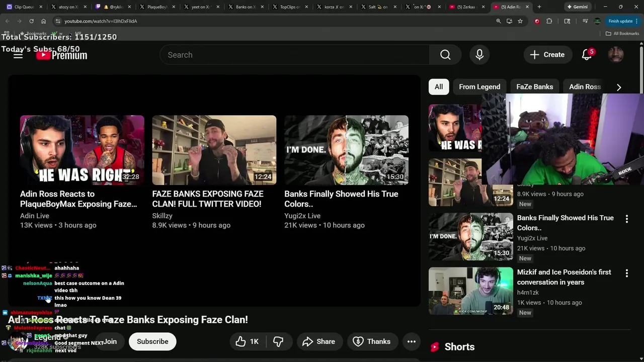The height and width of the screenshot is (362, 644).
Task: Select the Adin Ross filter chip
Action: (x=585, y=86)
